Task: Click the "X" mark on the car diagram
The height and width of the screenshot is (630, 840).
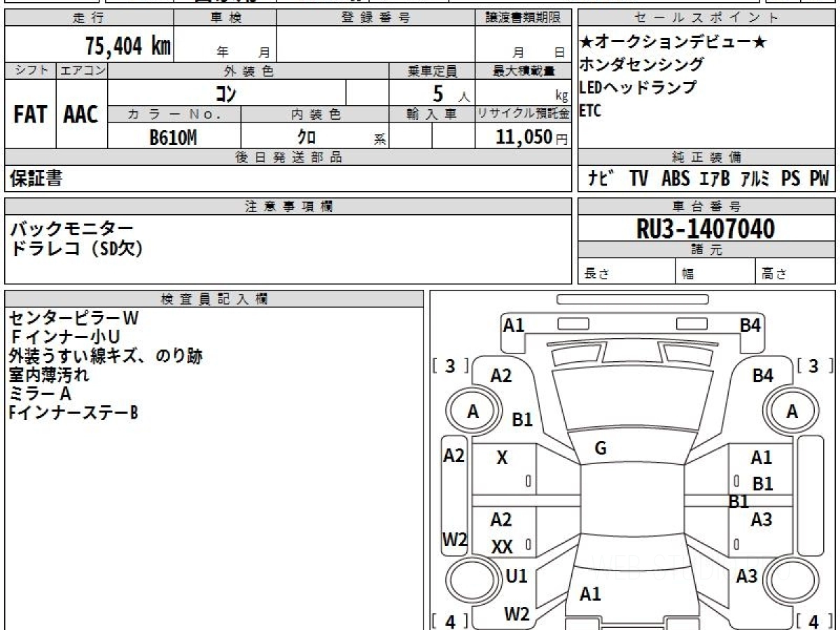Action: 502,458
